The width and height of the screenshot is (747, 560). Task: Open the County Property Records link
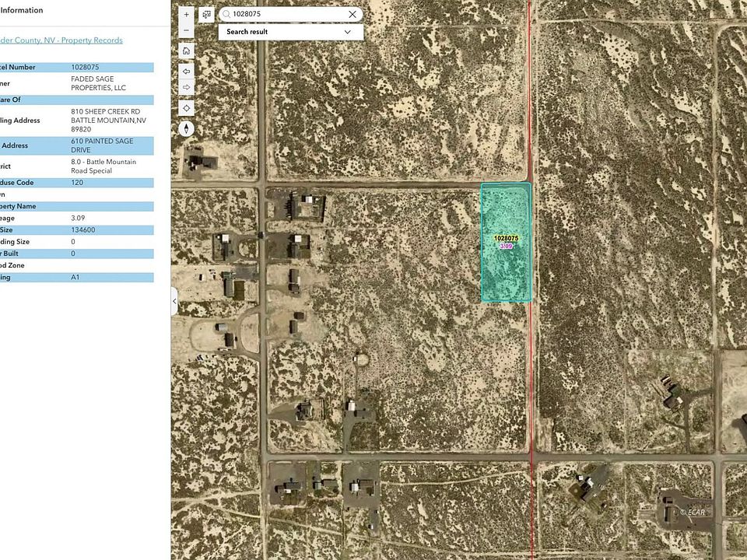(x=61, y=40)
